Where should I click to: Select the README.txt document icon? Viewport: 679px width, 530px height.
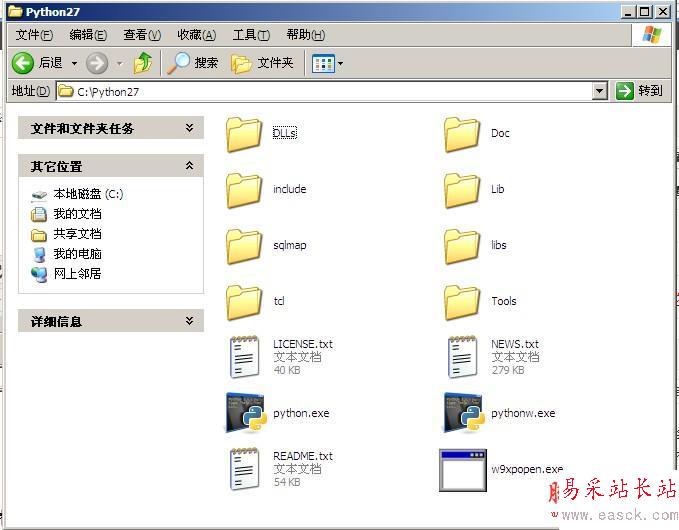click(x=245, y=469)
